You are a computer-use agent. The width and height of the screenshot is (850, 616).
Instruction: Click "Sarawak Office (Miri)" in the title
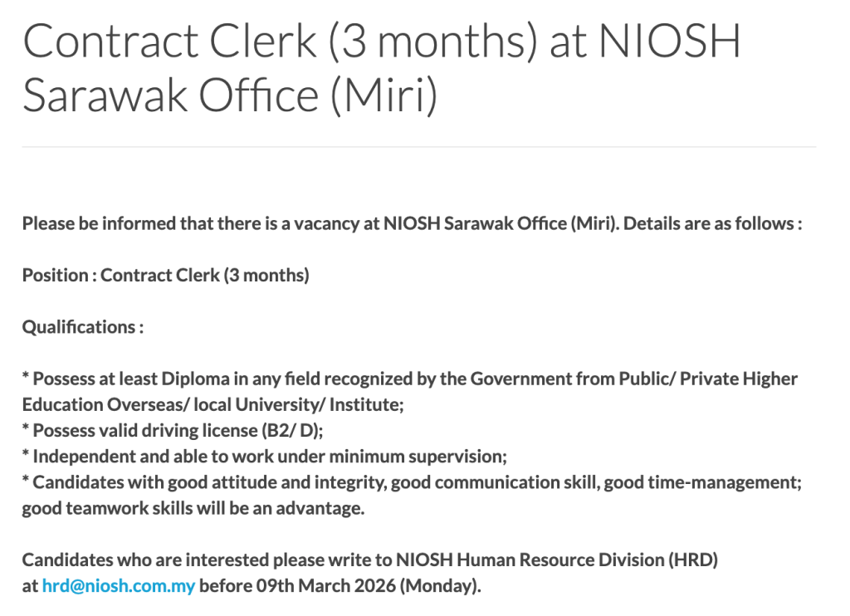click(x=229, y=95)
